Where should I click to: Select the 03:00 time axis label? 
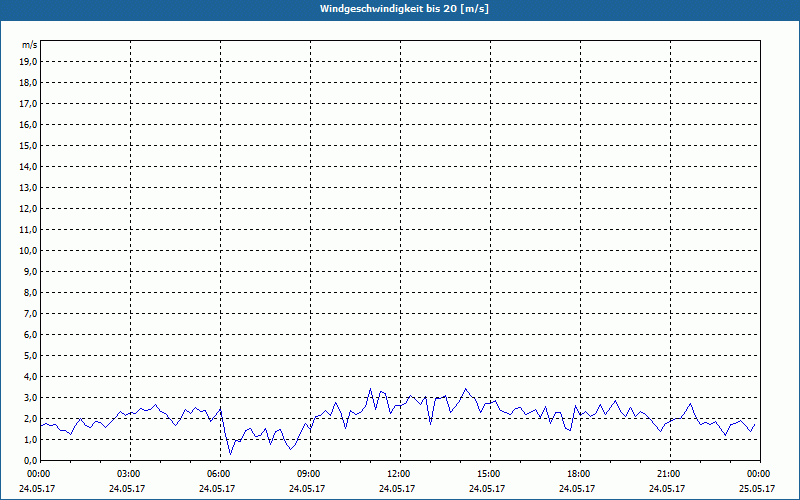(129, 474)
